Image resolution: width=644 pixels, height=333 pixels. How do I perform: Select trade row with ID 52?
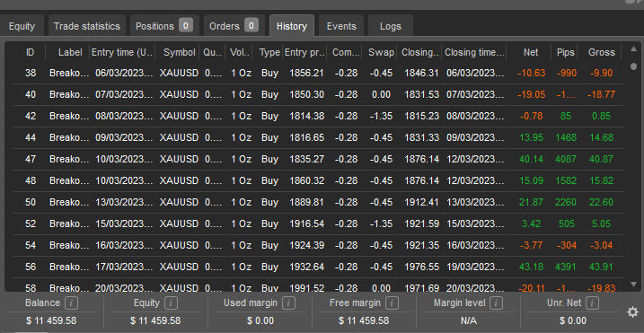318,223
